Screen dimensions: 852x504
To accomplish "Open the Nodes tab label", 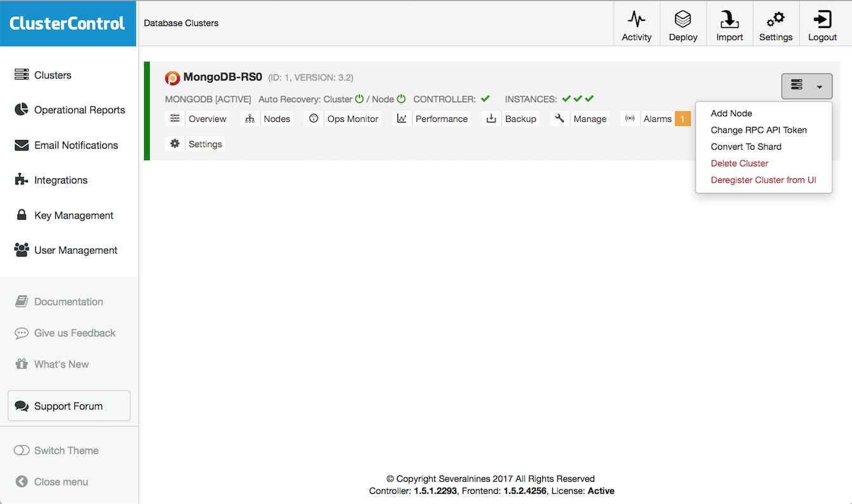I will [x=277, y=119].
